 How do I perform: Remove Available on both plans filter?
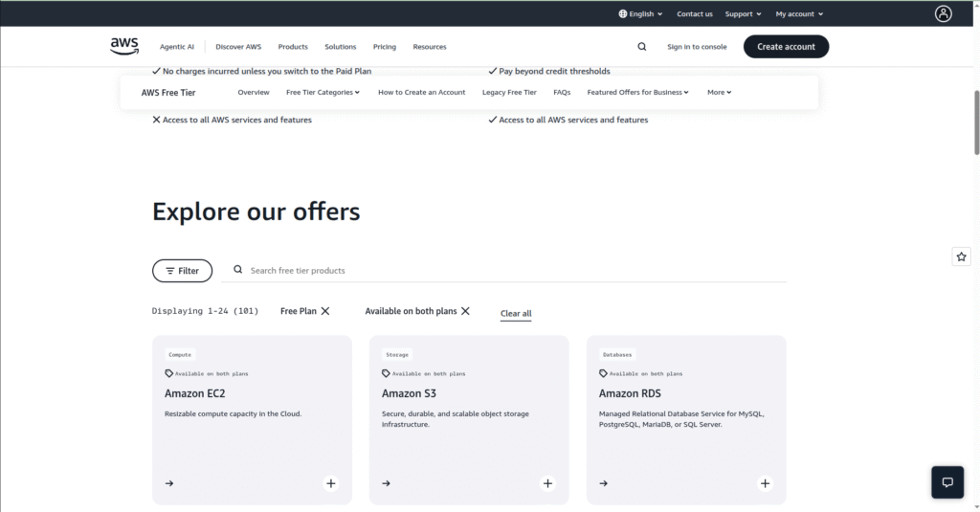point(465,311)
